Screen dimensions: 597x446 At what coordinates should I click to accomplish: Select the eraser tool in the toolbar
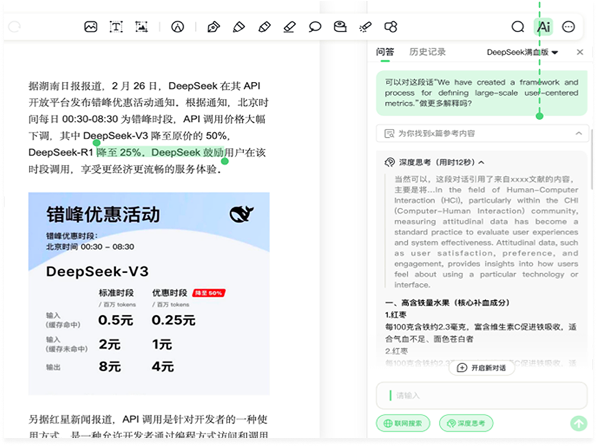tap(290, 27)
